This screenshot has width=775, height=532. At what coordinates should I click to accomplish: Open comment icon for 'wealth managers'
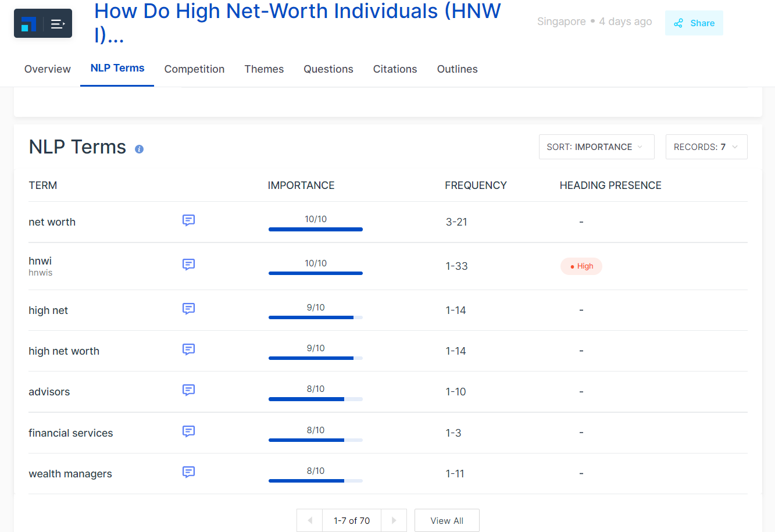188,472
